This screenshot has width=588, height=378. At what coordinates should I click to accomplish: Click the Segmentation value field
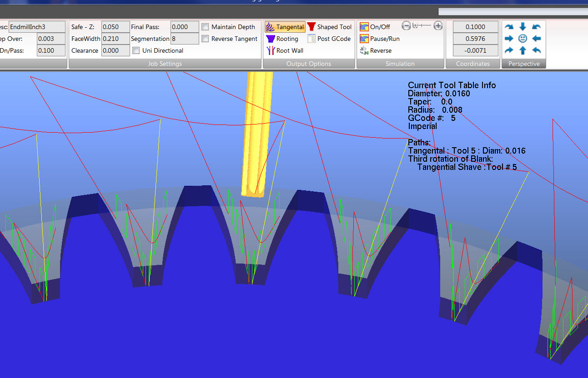[x=185, y=39]
